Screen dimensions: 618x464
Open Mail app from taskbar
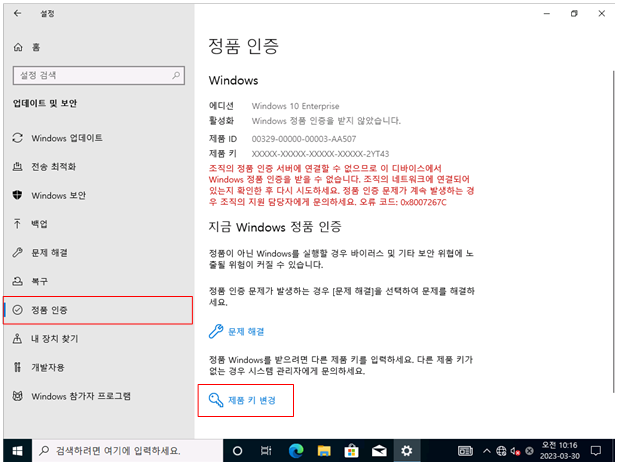tap(379, 451)
